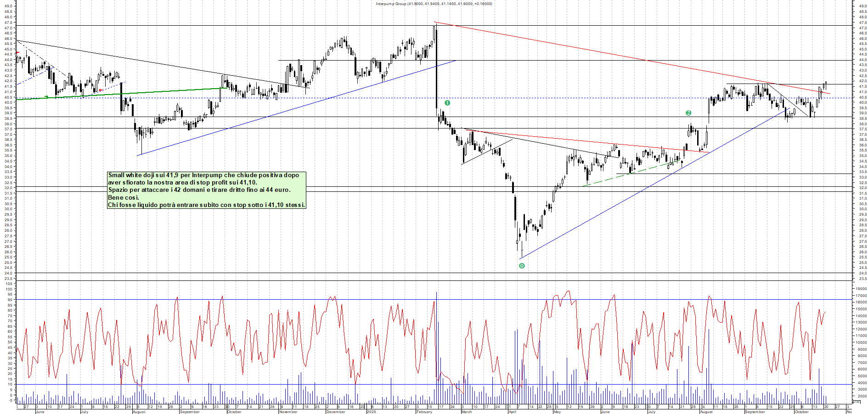The image size is (868, 414).
Task: Click the red arrow marker near 41.0 in July
Action: (x=101, y=90)
